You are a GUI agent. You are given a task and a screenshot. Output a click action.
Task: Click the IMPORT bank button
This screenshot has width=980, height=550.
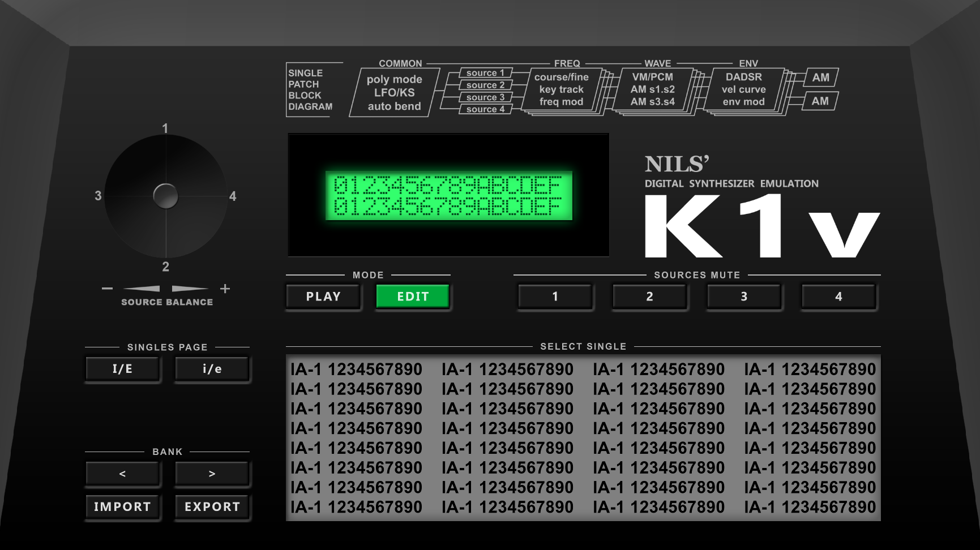point(122,507)
